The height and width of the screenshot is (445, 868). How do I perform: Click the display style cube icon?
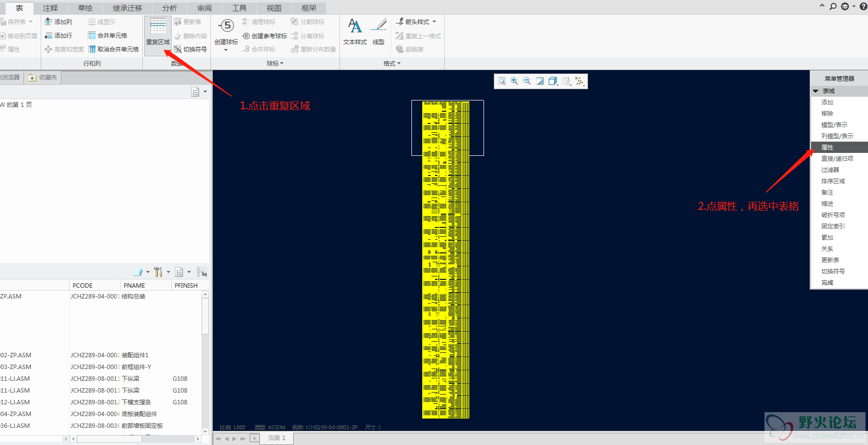[553, 81]
